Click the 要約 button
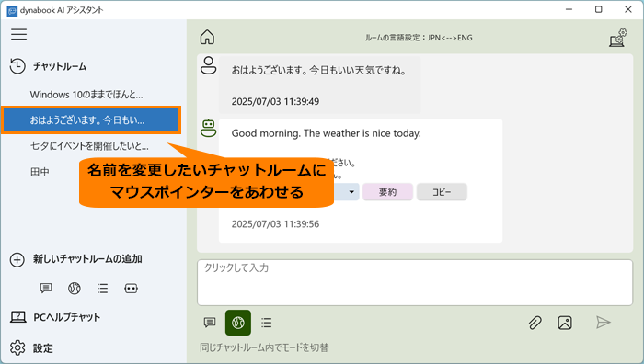Screen dimensions: 644x364 click(x=387, y=192)
